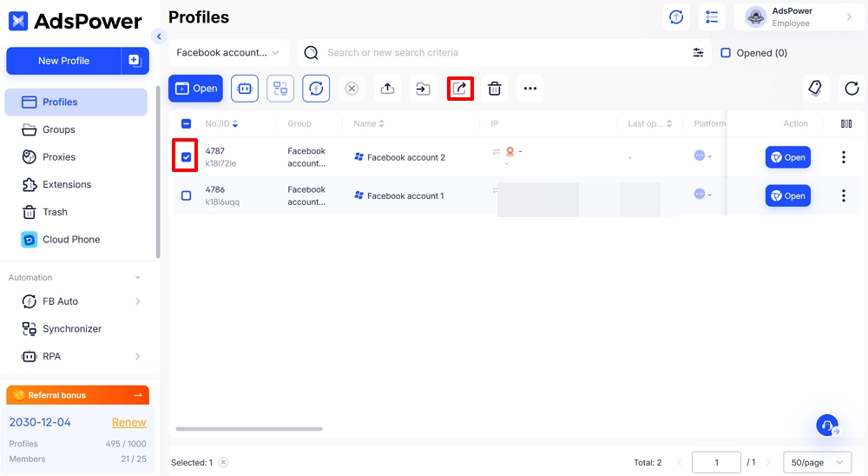
Task: Open Facebook account 1 with its Open button
Action: [x=788, y=195]
